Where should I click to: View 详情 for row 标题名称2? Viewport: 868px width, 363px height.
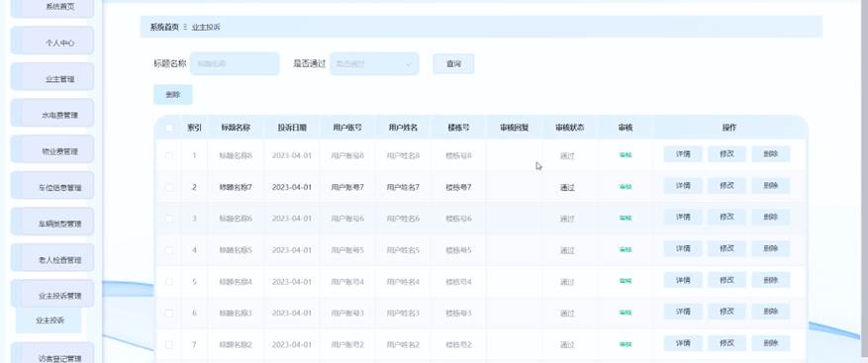(683, 343)
